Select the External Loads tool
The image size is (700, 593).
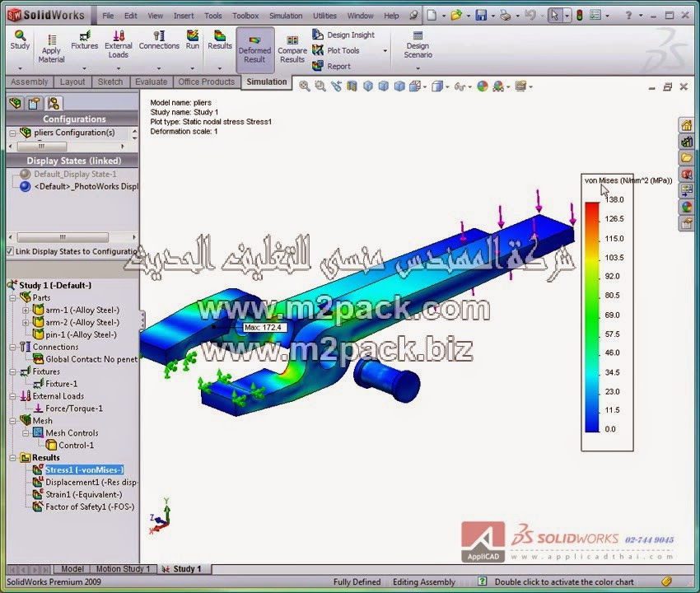119,44
